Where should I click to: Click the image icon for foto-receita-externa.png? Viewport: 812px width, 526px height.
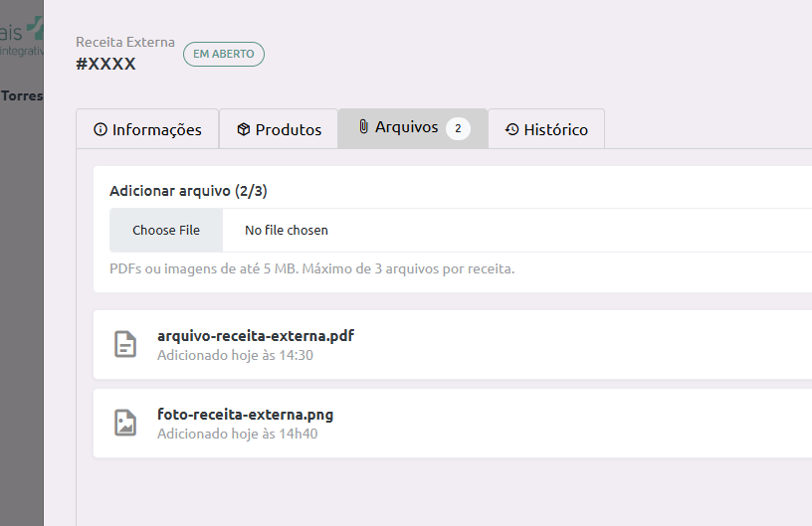(125, 423)
